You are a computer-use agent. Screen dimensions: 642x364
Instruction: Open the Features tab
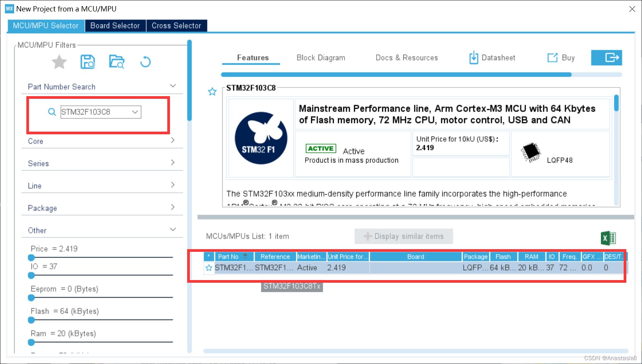(253, 58)
